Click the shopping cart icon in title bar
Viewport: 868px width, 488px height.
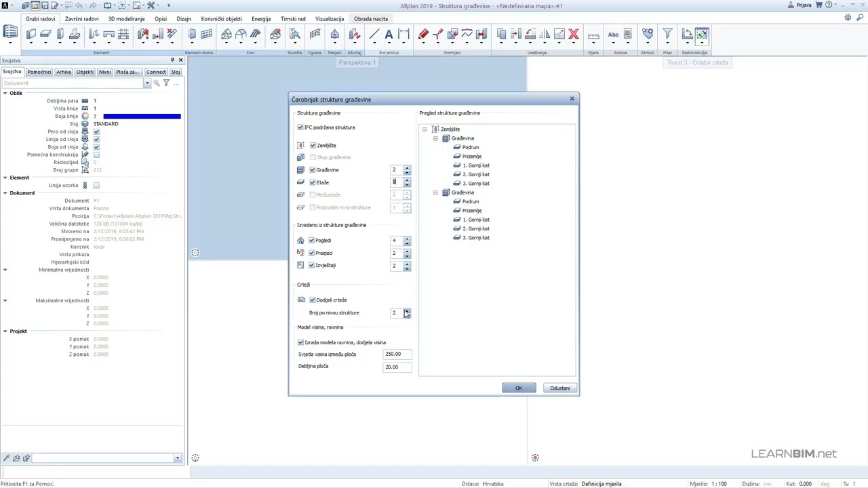pos(819,5)
